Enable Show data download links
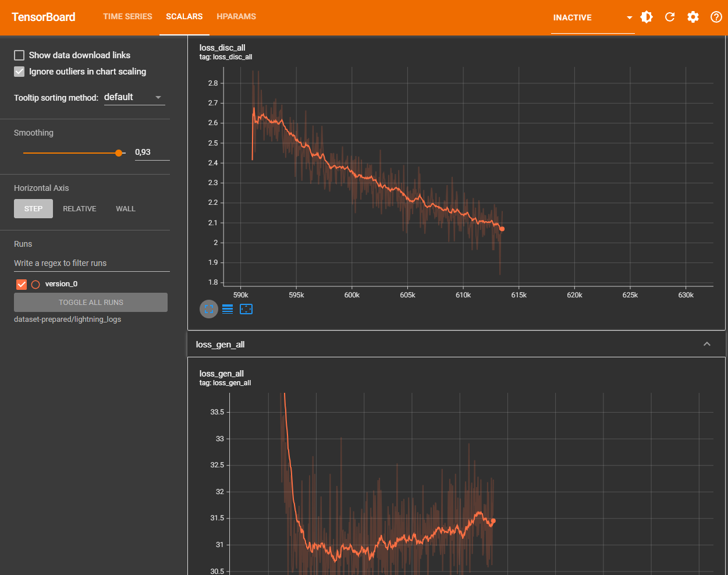 coord(19,55)
